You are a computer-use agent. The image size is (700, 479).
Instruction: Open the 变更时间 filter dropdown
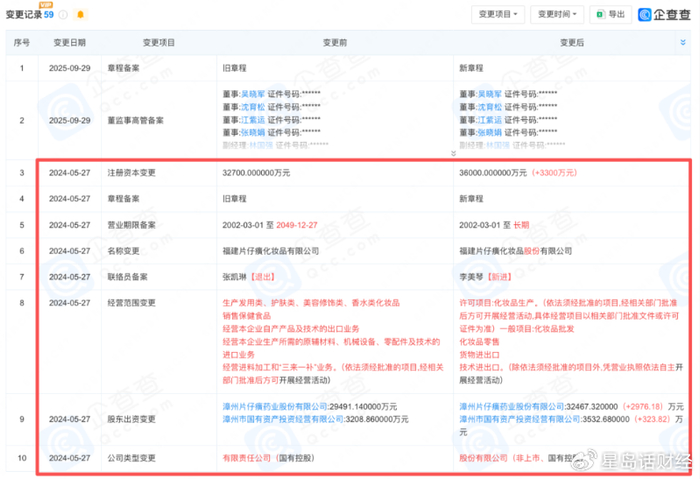(557, 15)
